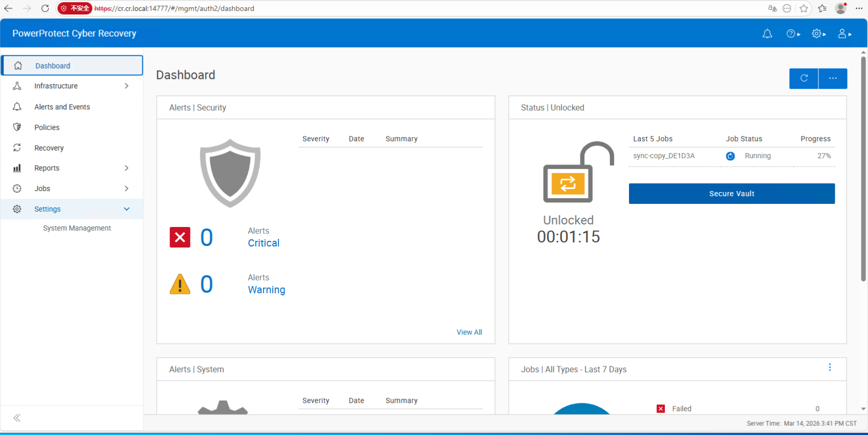Click View All security alerts link
Screen dimensions: 868x435
469,332
